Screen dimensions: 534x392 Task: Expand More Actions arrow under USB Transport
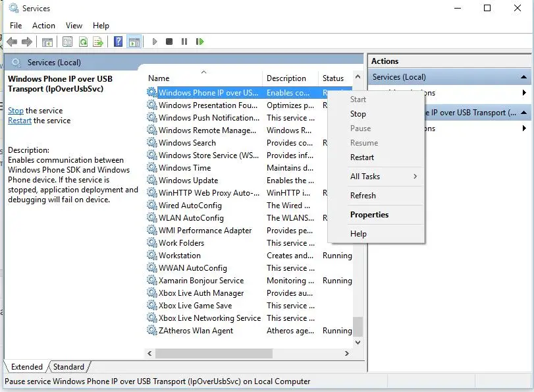[524, 128]
